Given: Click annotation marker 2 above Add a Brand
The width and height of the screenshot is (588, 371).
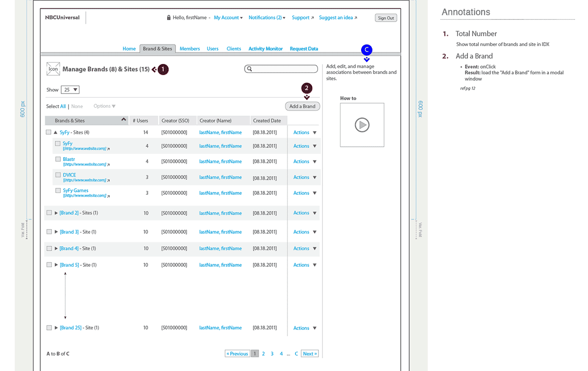Looking at the screenshot, I should tap(307, 88).
